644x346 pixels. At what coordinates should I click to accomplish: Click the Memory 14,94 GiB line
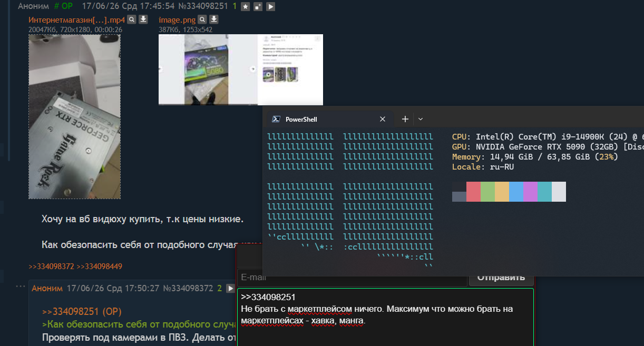[x=535, y=157]
